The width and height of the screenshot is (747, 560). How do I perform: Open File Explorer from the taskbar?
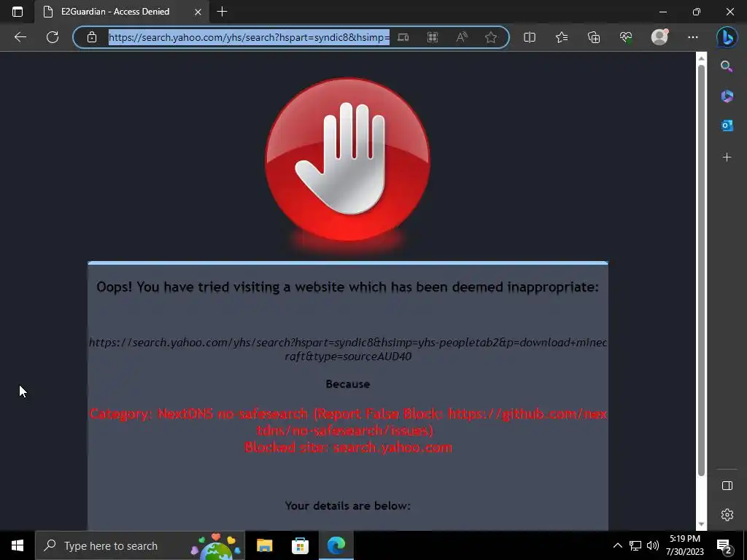[264, 545]
